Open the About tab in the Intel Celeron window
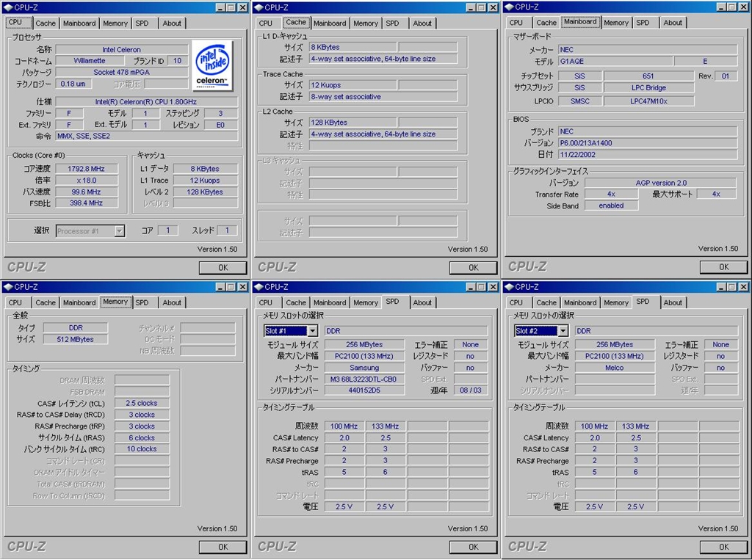The height and width of the screenshot is (560, 752). click(x=172, y=23)
